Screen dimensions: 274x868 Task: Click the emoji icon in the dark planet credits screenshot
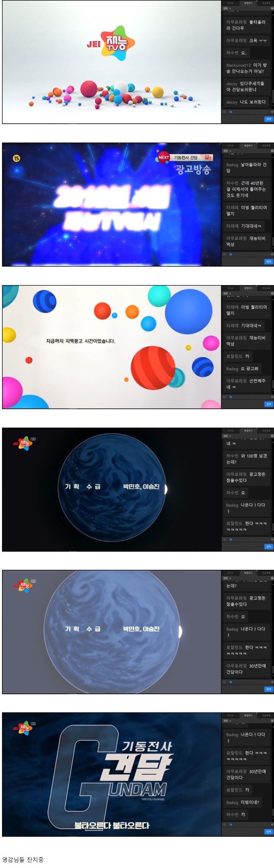[225, 540]
